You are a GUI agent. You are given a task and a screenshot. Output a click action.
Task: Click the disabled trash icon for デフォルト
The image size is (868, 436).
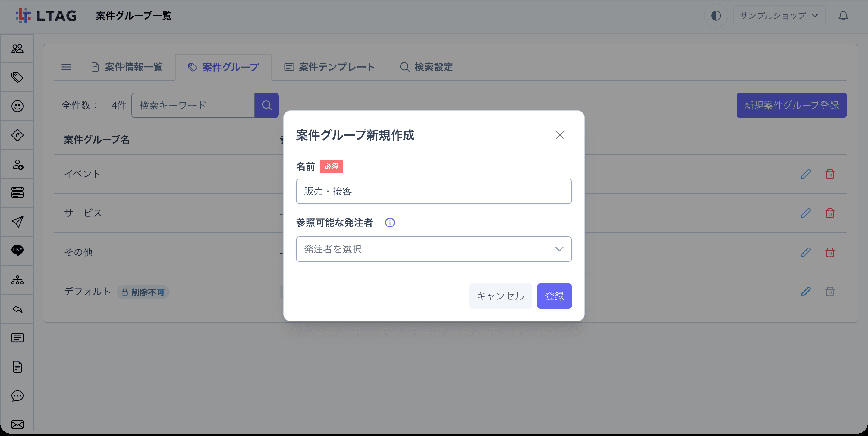pyautogui.click(x=830, y=291)
